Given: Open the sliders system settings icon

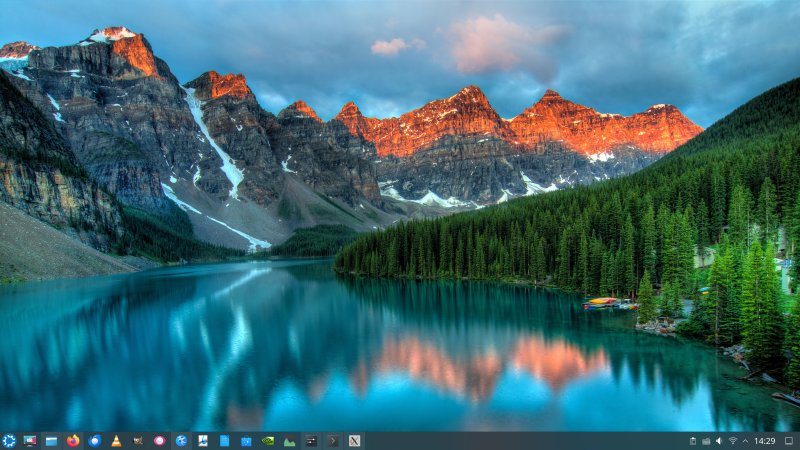Looking at the screenshot, I should tap(311, 441).
